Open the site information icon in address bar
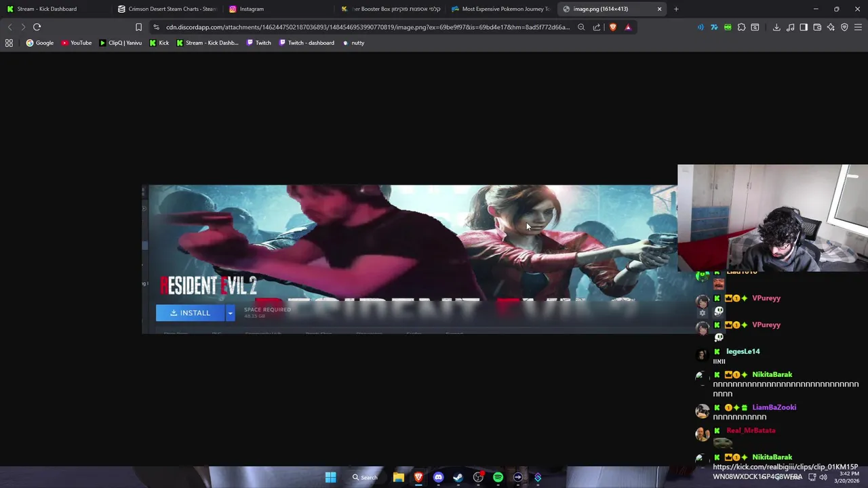Image resolution: width=868 pixels, height=488 pixels. point(157,27)
